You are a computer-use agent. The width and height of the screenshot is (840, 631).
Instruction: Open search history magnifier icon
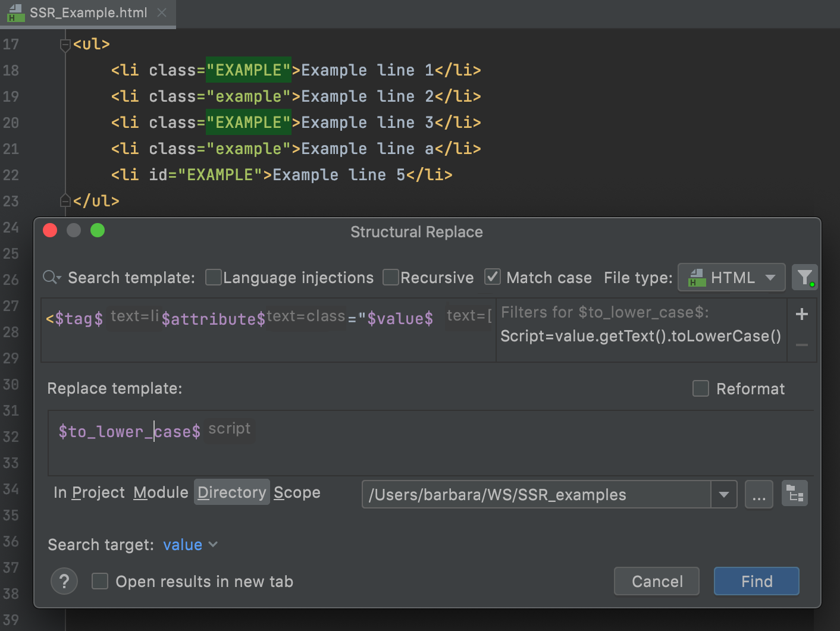click(x=52, y=278)
